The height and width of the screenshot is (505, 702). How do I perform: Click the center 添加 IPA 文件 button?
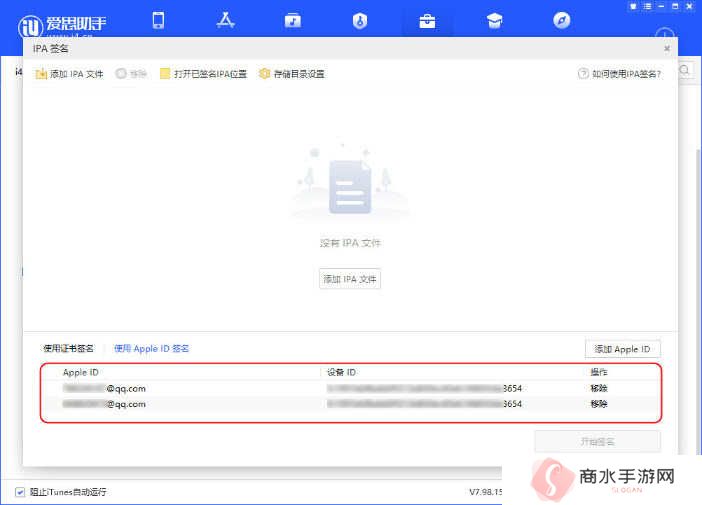click(x=350, y=279)
